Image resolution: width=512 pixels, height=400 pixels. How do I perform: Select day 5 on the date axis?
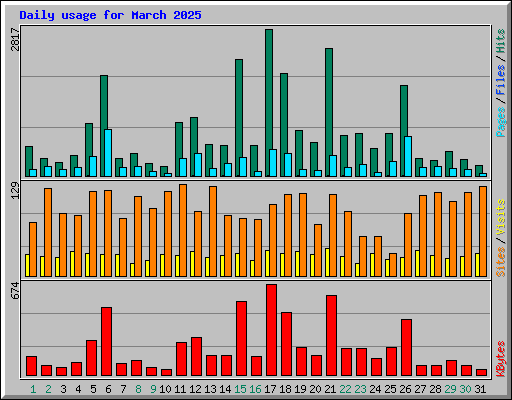93,389
